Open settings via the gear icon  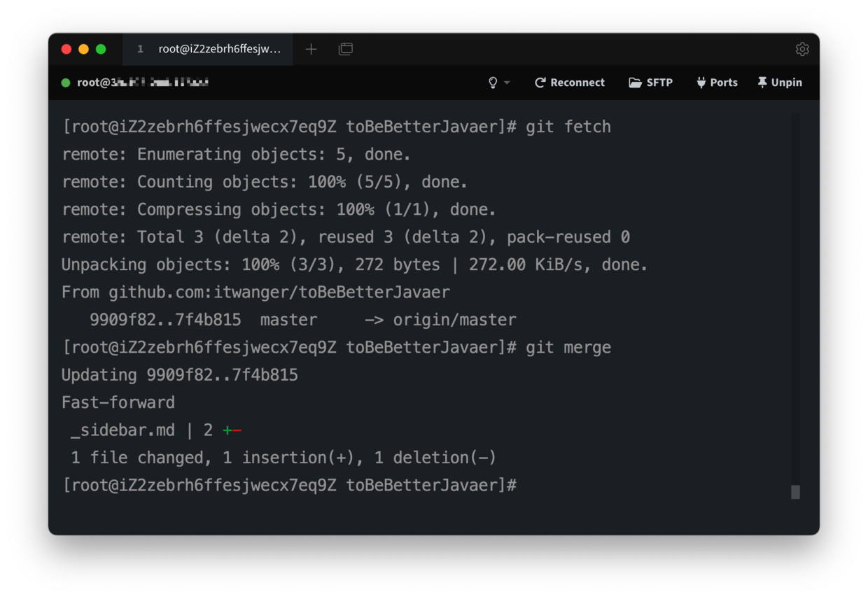[802, 49]
